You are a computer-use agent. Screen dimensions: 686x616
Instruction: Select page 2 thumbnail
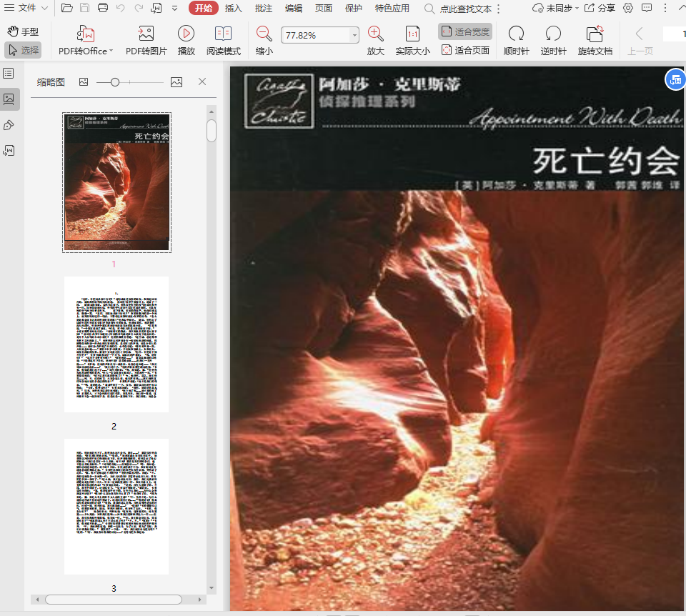116,344
